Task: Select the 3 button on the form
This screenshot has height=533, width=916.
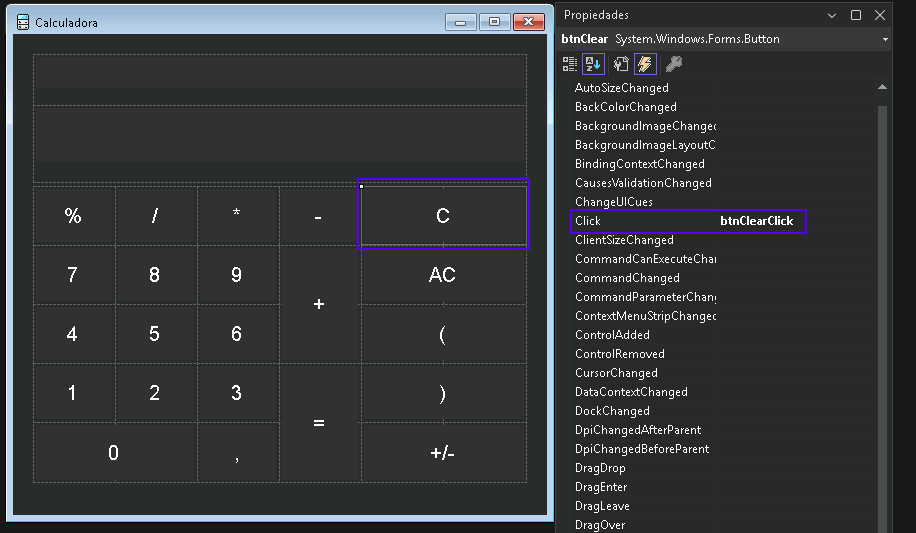Action: 237,393
